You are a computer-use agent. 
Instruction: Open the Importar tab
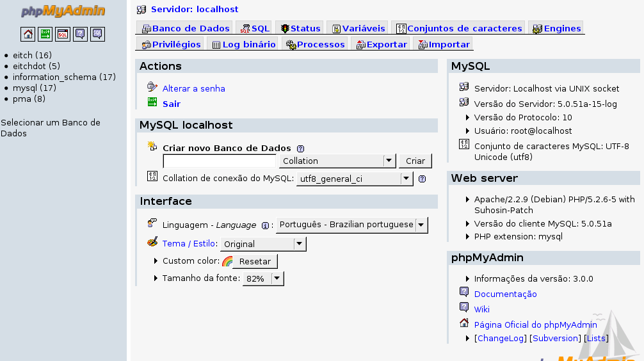(444, 44)
